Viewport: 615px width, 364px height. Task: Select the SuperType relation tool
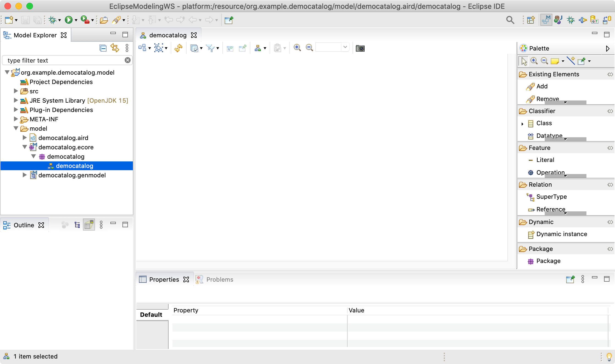pyautogui.click(x=551, y=197)
